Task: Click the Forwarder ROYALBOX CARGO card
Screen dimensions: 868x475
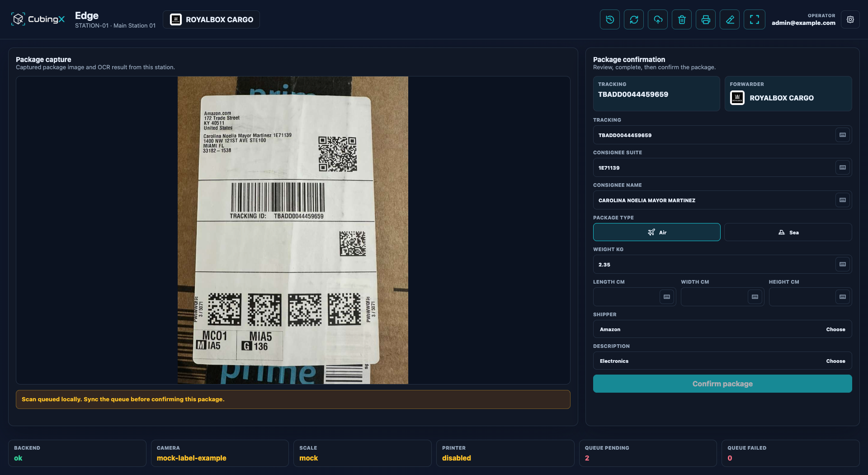Action: (x=788, y=94)
